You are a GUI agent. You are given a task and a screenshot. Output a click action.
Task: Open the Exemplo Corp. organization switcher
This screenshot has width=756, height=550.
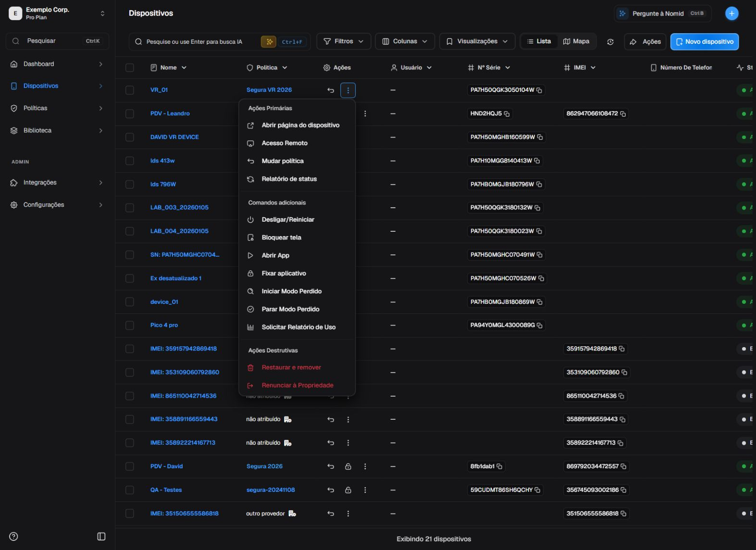(57, 13)
